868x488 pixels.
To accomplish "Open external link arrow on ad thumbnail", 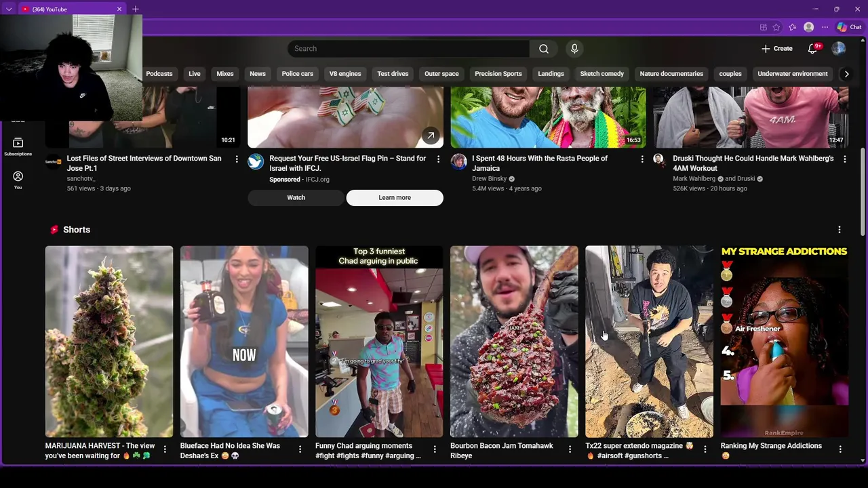I will 431,136.
